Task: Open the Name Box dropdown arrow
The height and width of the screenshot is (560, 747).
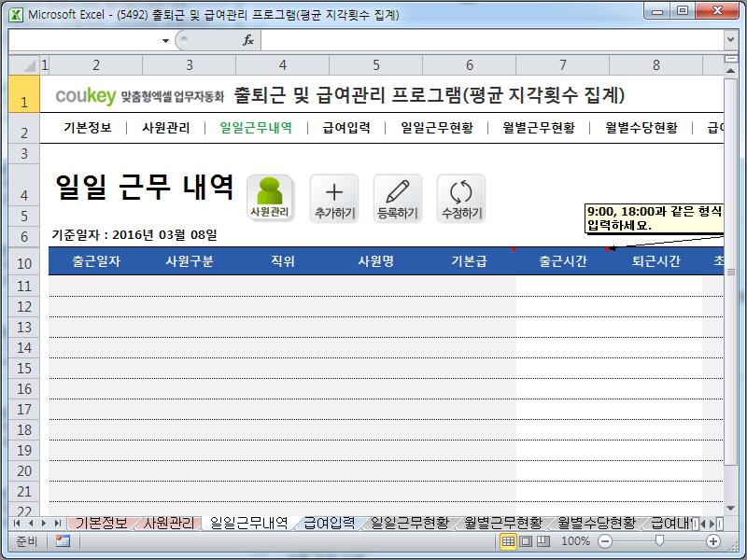Action: click(165, 40)
